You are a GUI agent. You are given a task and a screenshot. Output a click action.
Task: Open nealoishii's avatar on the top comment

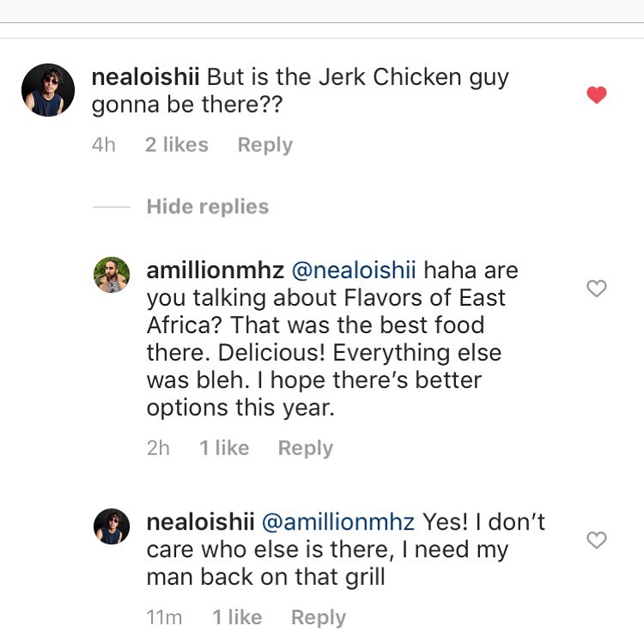(x=49, y=90)
